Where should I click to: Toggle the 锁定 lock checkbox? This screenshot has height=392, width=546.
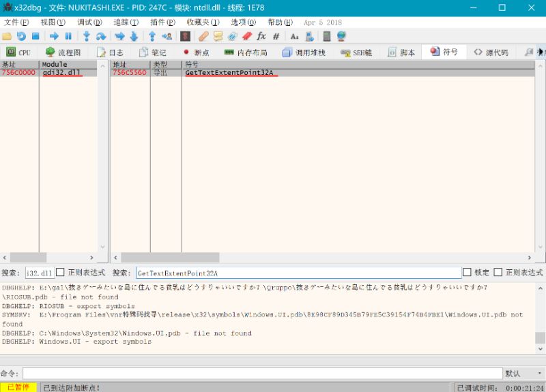pos(467,273)
